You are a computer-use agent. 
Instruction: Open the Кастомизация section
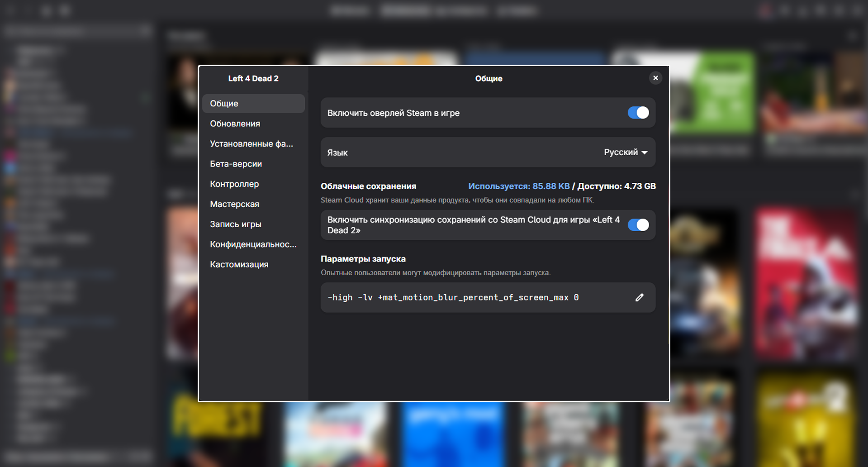(x=253, y=265)
